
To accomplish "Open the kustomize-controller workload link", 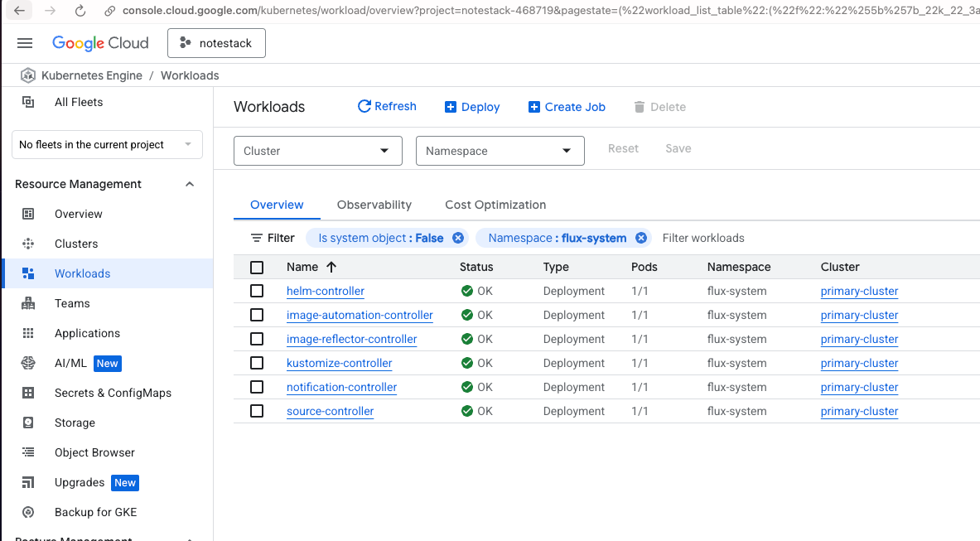I will (x=340, y=363).
